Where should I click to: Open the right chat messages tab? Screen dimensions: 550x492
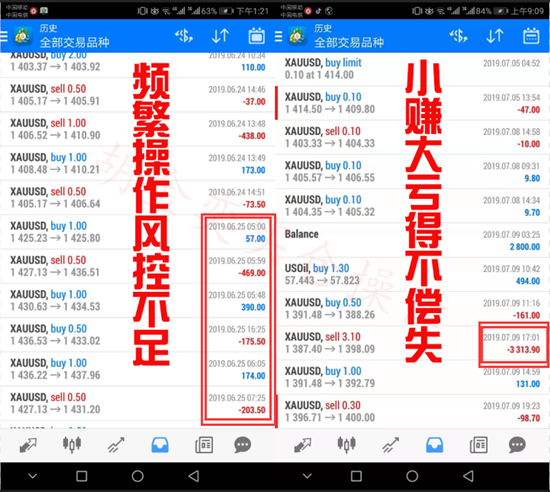tap(517, 445)
